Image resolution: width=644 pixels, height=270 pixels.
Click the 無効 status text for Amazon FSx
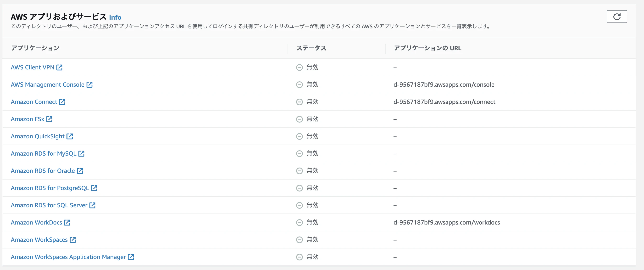[312, 119]
